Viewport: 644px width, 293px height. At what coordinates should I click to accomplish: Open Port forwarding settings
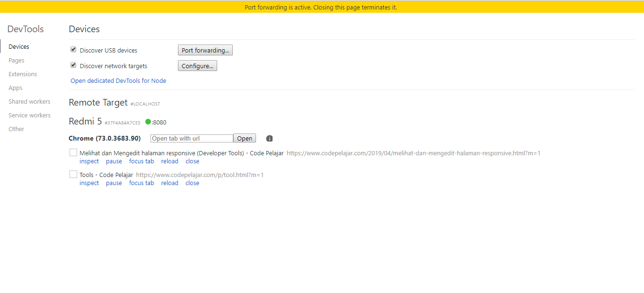click(205, 50)
